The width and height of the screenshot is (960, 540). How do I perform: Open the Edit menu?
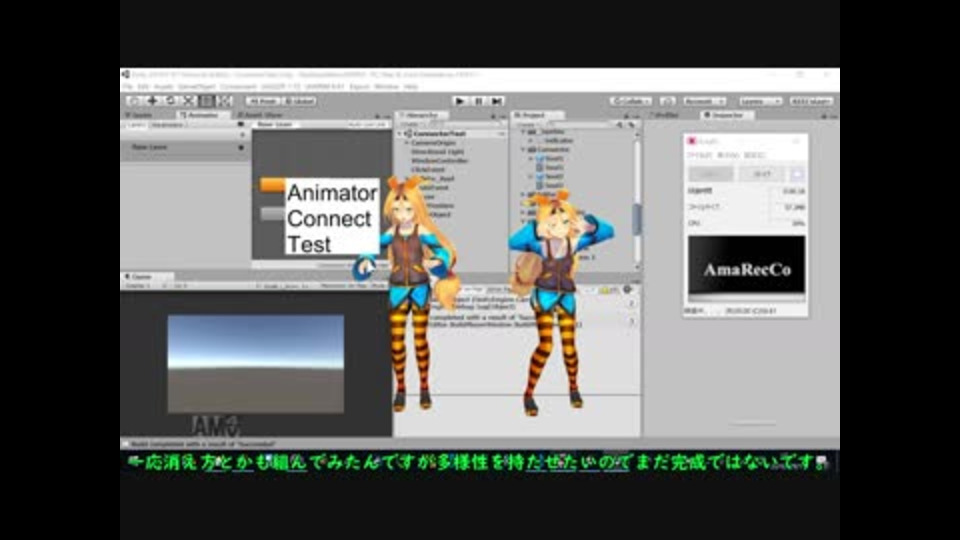(x=143, y=87)
